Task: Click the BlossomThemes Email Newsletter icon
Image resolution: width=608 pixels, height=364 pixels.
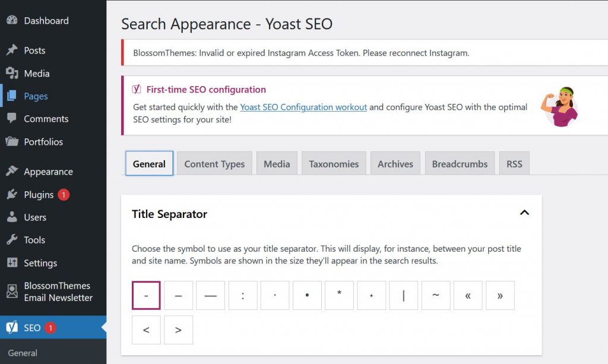Action: pyautogui.click(x=13, y=291)
